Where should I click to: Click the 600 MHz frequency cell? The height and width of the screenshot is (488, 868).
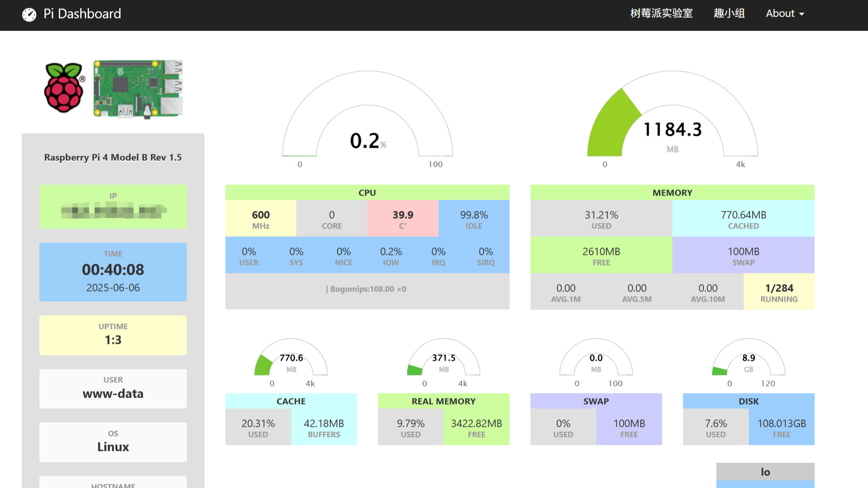coord(261,219)
